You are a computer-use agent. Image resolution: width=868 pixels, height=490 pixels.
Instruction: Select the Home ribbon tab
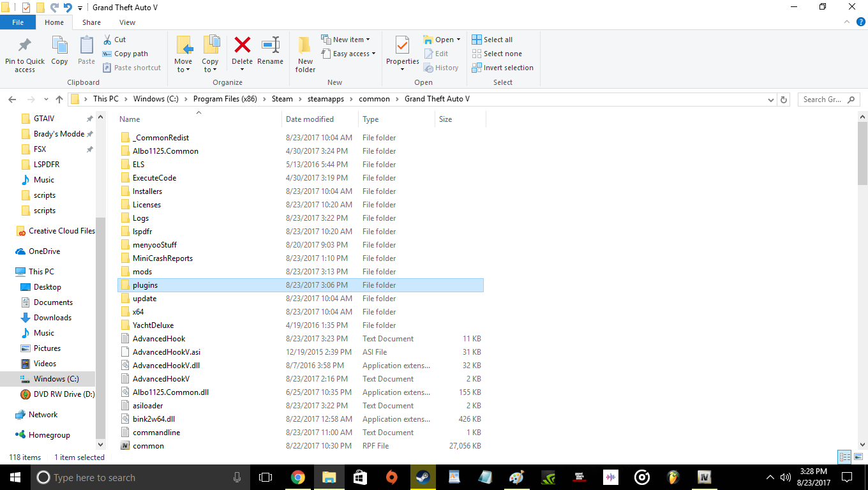(54, 22)
